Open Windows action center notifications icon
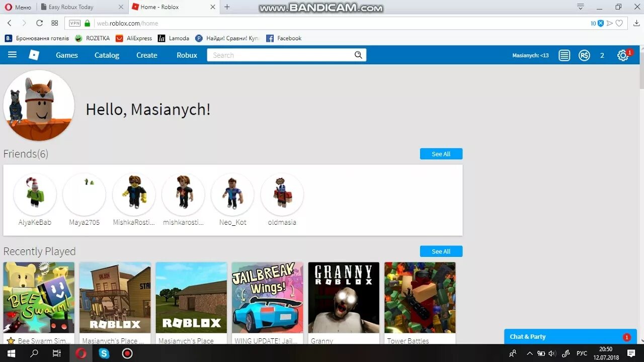The width and height of the screenshot is (644, 362). click(x=631, y=353)
